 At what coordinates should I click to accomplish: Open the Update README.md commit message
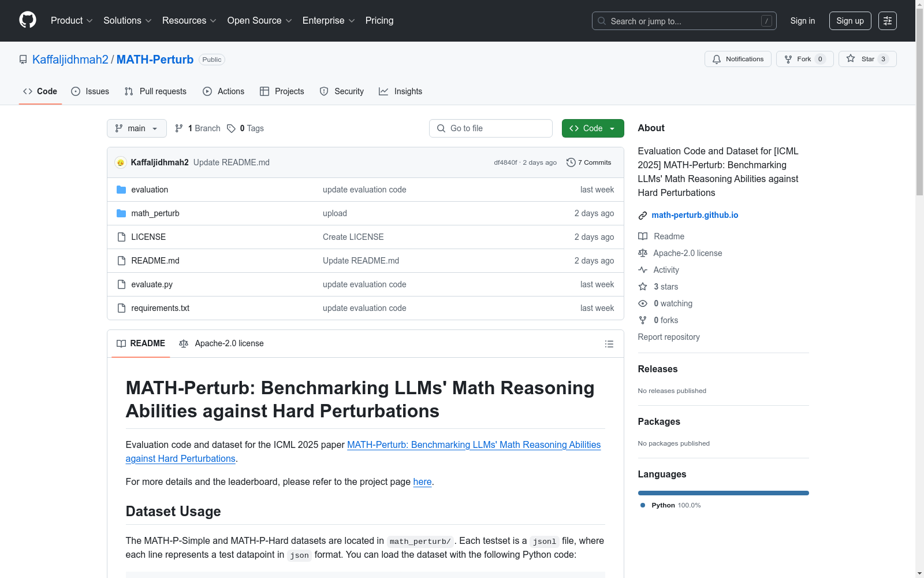(232, 162)
